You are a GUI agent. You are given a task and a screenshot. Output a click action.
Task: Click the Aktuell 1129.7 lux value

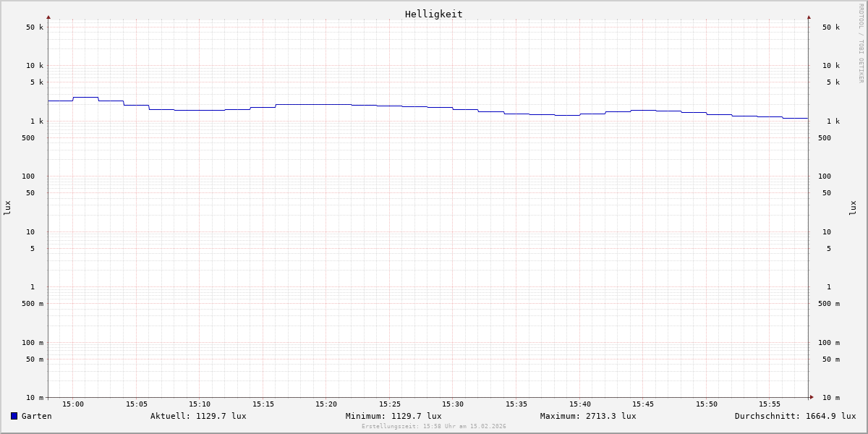click(x=198, y=416)
